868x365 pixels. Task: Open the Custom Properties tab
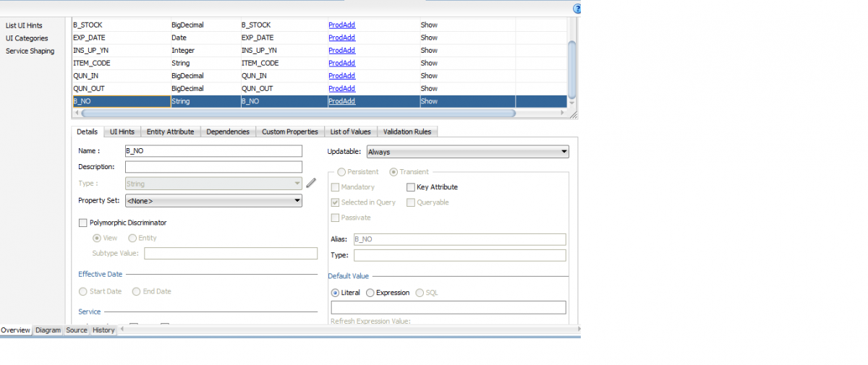tap(289, 132)
